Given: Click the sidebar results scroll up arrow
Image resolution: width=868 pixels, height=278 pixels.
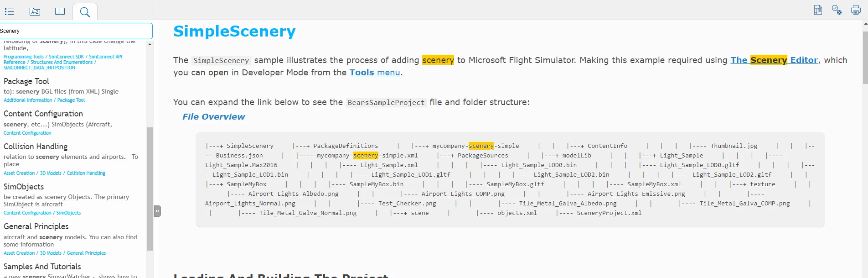Looking at the screenshot, I should coord(150,44).
